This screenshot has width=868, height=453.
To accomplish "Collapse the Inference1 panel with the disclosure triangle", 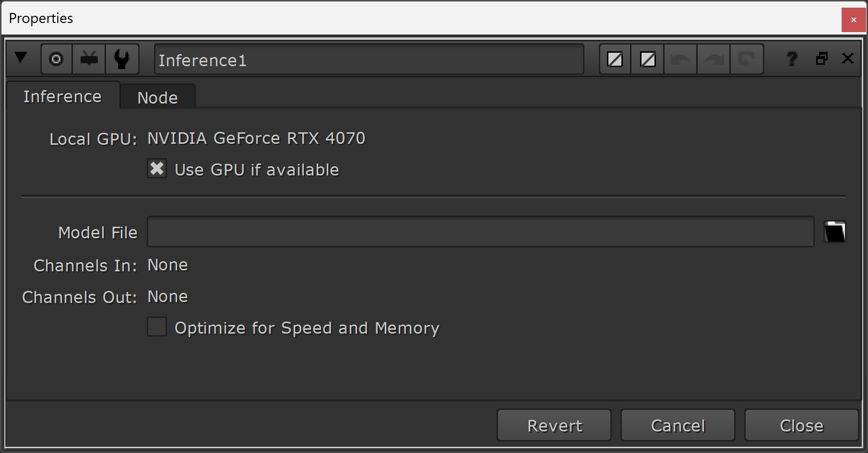I will tap(21, 58).
